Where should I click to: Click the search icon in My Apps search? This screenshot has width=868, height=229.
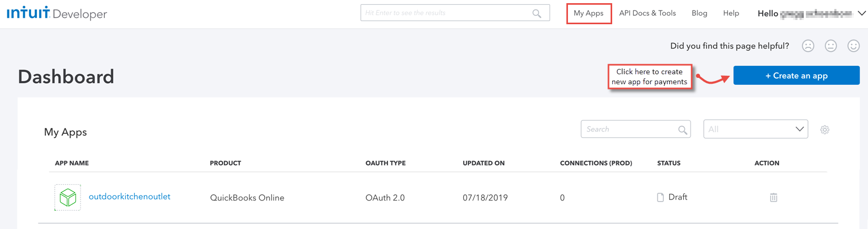pyautogui.click(x=683, y=130)
